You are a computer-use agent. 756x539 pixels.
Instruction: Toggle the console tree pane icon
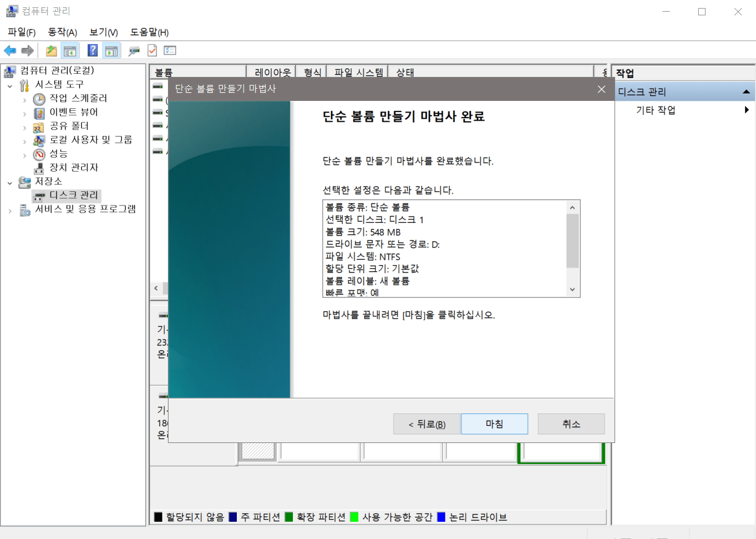[x=70, y=50]
